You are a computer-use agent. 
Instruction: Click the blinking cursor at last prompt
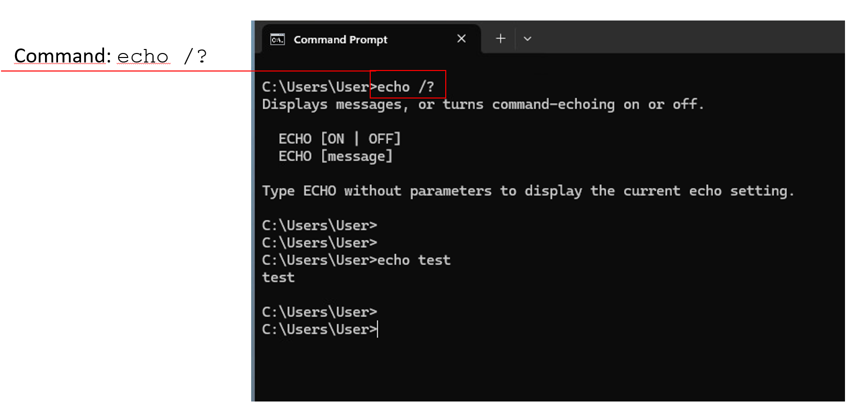pos(378,329)
